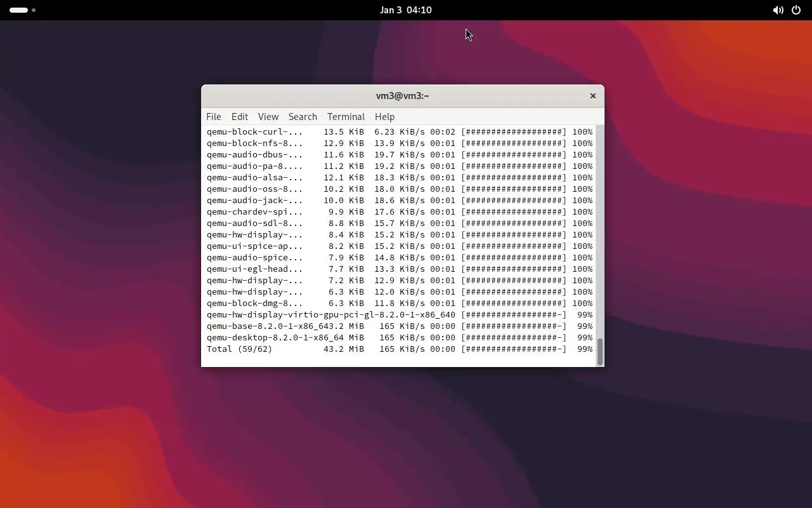Open the View menu

(268, 117)
